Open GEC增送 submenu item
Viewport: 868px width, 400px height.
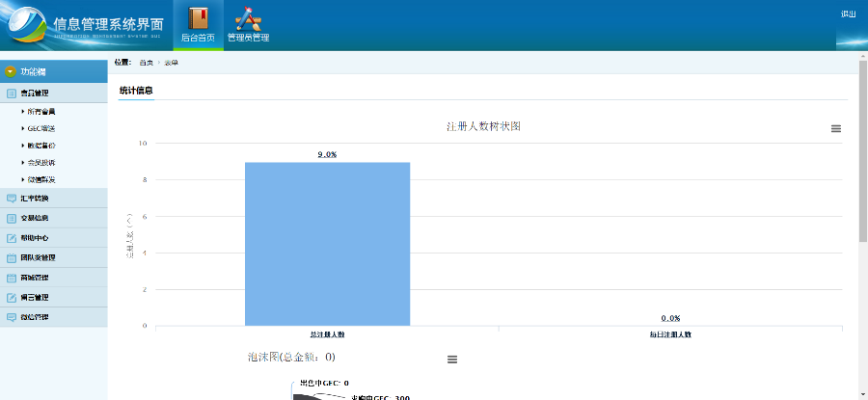41,128
